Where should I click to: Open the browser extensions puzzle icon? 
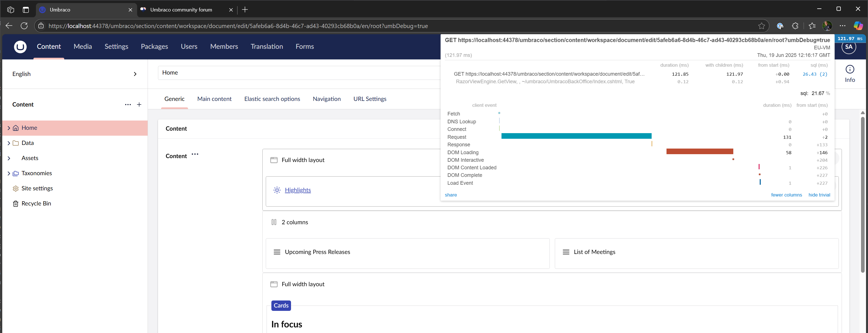tap(795, 26)
